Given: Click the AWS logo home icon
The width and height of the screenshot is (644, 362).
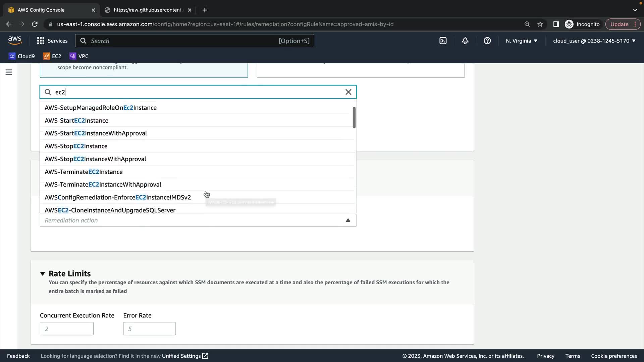Looking at the screenshot, I should point(15,40).
